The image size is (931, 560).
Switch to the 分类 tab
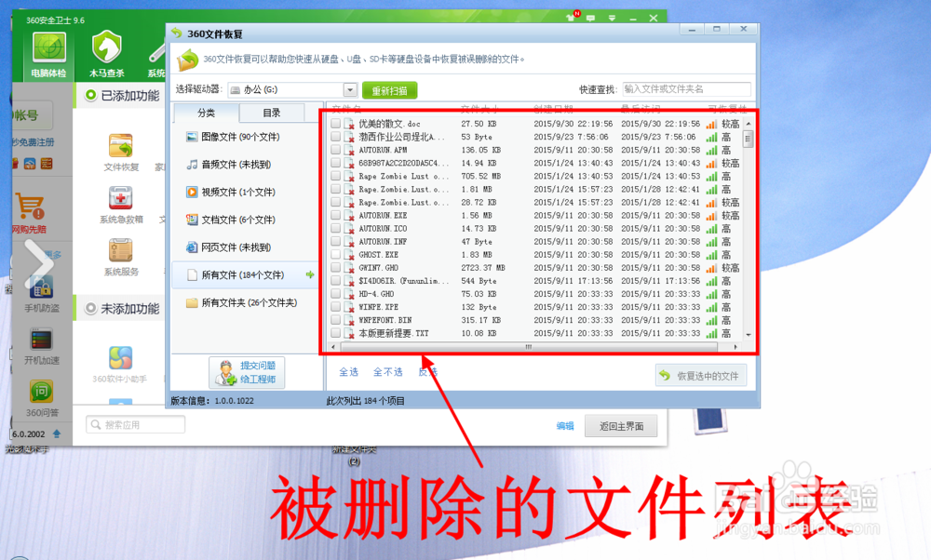click(x=206, y=113)
